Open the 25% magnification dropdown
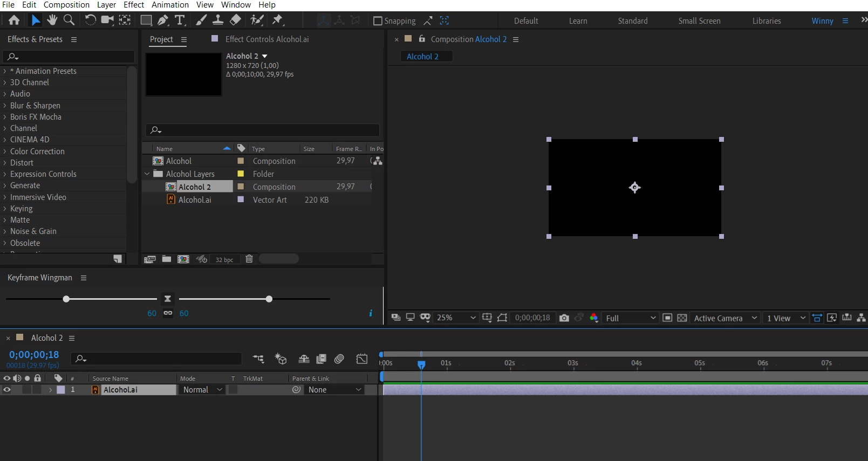 456,318
